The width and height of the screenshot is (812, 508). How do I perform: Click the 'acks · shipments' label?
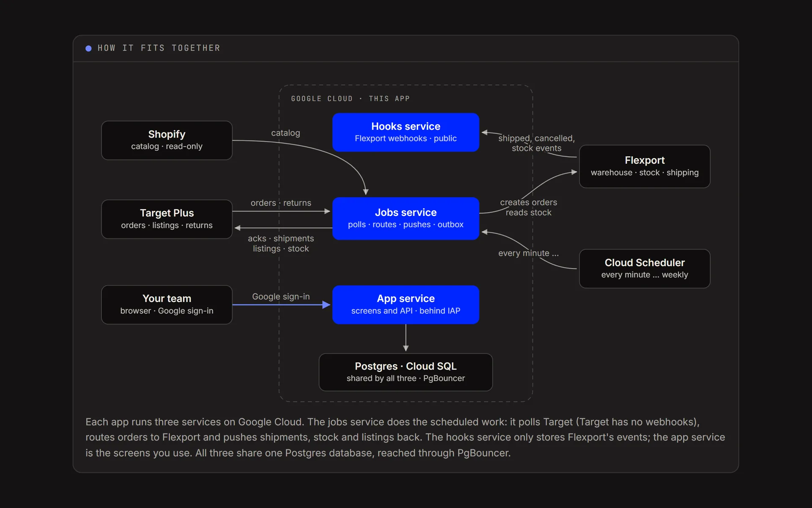[281, 238]
